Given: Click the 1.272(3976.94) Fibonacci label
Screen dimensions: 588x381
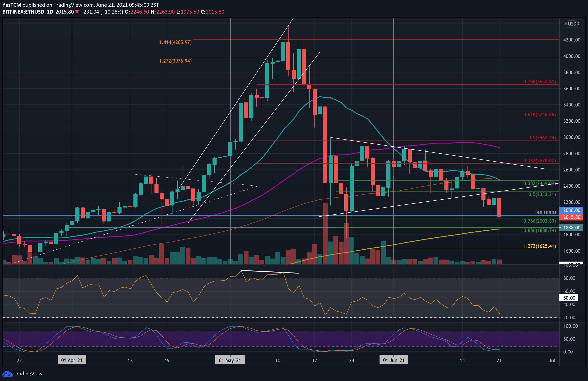Looking at the screenshot, I should 175,61.
